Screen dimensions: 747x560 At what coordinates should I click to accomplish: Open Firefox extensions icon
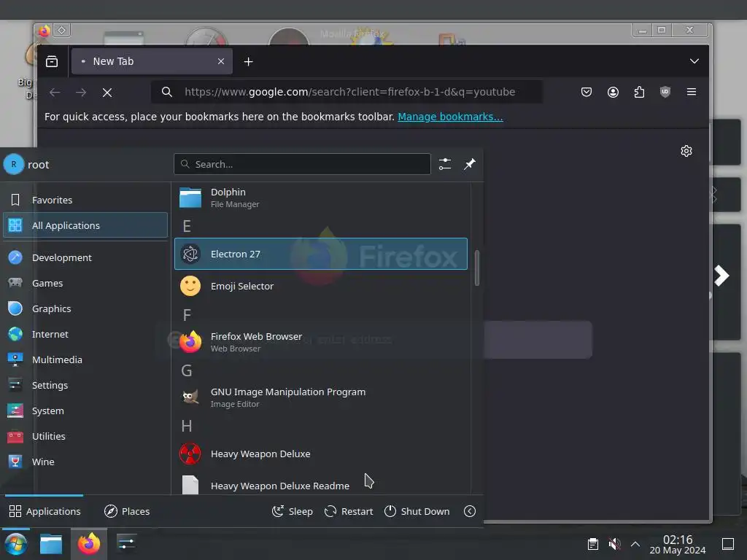click(639, 92)
